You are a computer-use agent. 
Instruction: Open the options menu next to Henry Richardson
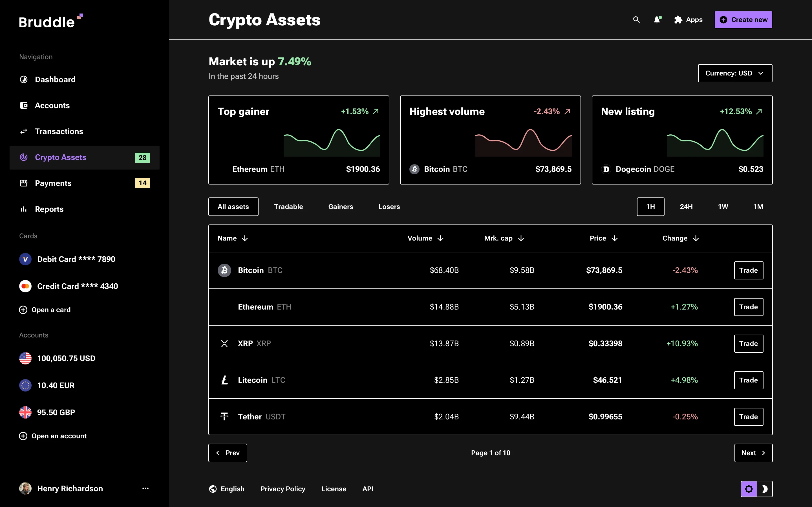click(x=145, y=489)
